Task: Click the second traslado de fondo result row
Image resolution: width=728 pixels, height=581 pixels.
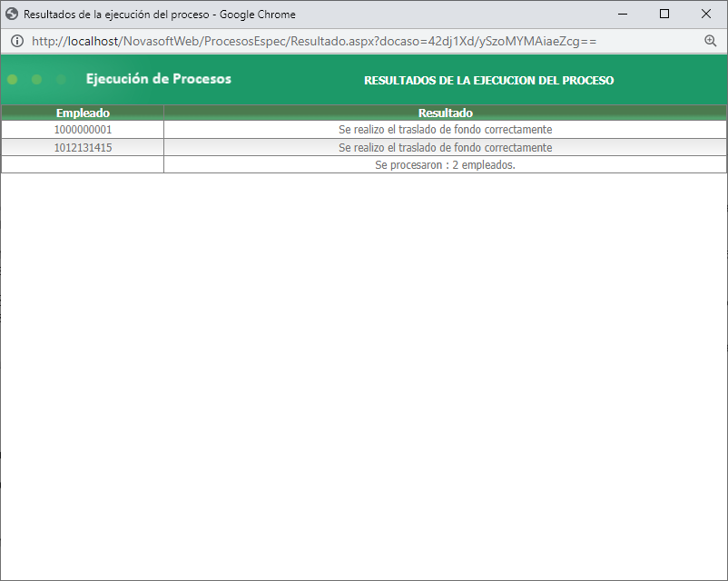Action: [x=445, y=147]
